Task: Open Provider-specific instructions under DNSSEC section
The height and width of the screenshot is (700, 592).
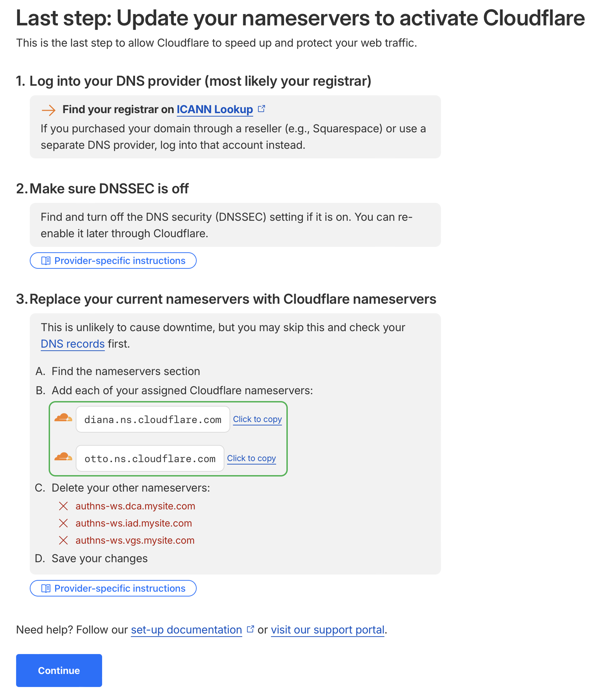Action: tap(113, 261)
